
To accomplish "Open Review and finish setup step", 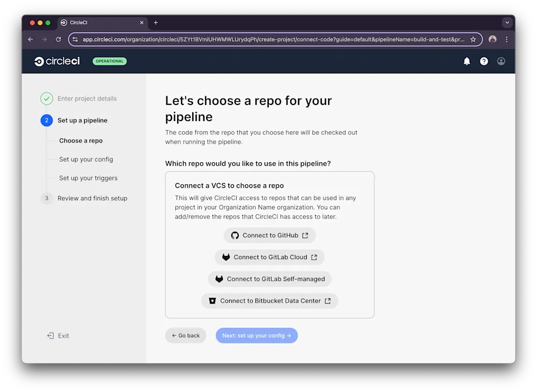I will 93,198.
